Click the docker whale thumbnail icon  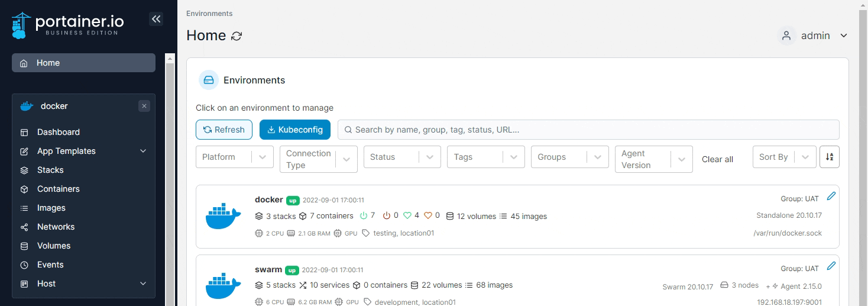(x=224, y=217)
